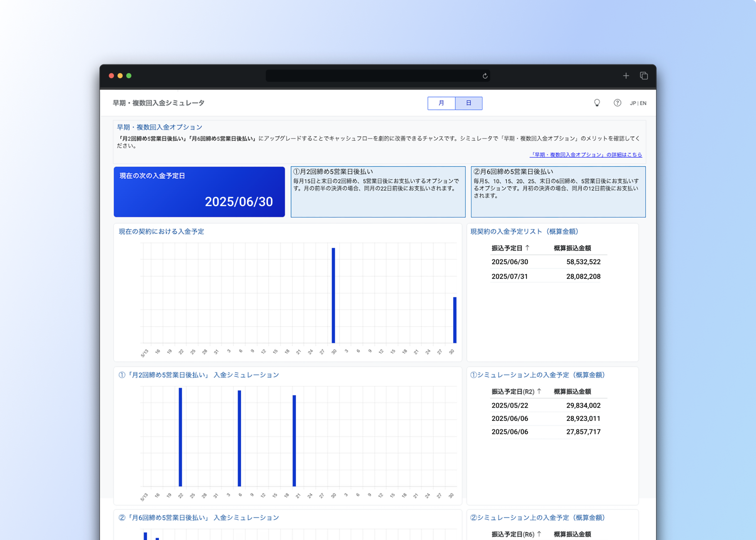The width and height of the screenshot is (756, 540).
Task: Sort by 振込予定日 arrow in current contract list
Action: pos(527,248)
